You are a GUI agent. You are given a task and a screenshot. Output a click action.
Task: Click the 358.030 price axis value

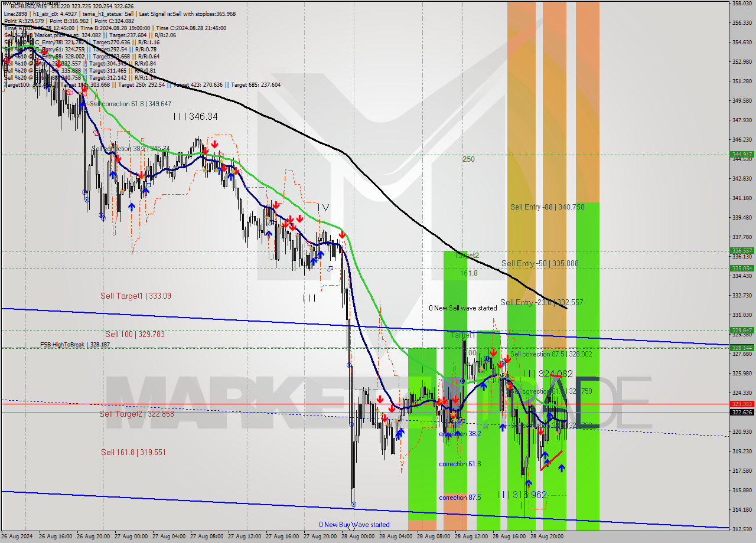pyautogui.click(x=742, y=4)
